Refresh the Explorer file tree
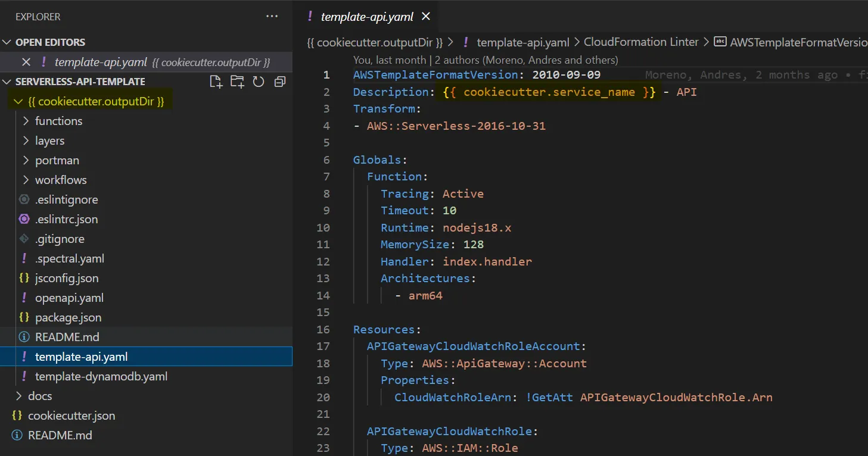The image size is (868, 456). point(259,82)
